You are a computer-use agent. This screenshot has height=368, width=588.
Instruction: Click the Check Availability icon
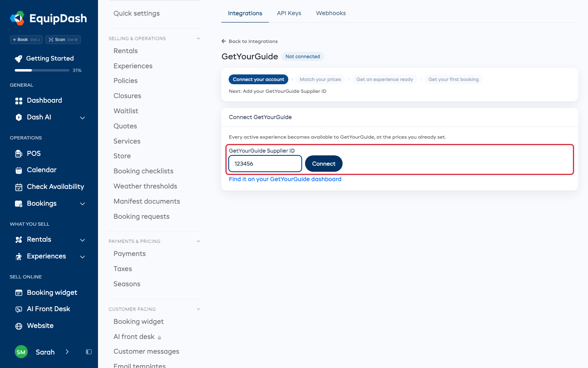click(19, 187)
